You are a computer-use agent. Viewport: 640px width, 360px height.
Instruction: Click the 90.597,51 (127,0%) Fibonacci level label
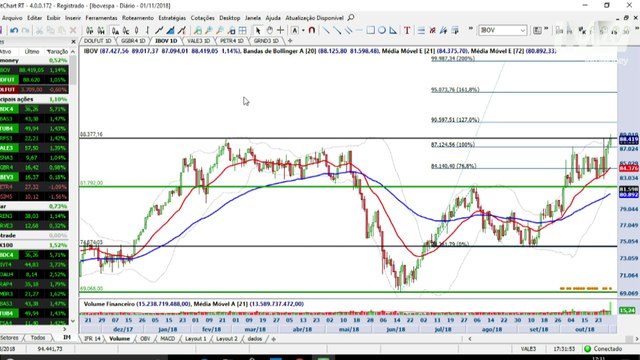(455, 120)
